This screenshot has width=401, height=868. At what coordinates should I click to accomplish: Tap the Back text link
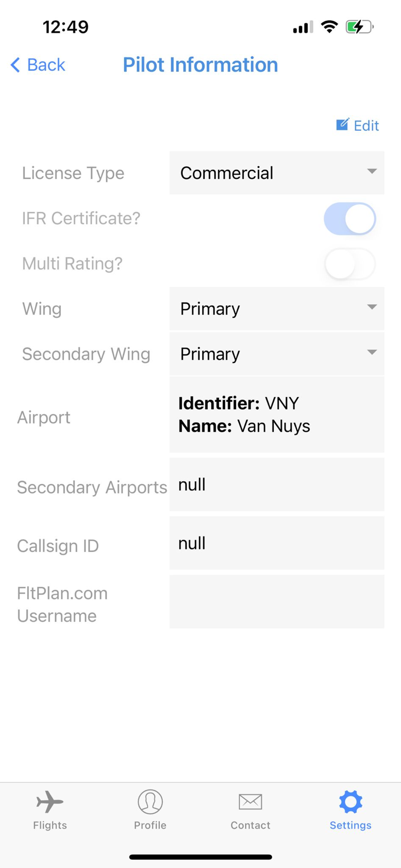(x=46, y=65)
